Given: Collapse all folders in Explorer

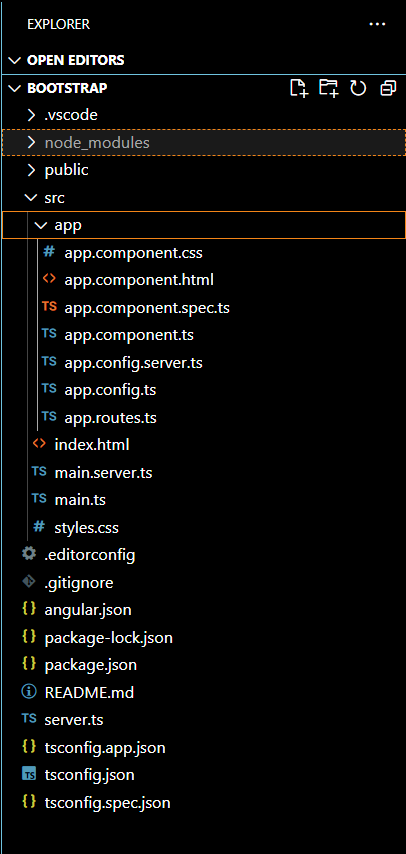Looking at the screenshot, I should tap(388, 88).
